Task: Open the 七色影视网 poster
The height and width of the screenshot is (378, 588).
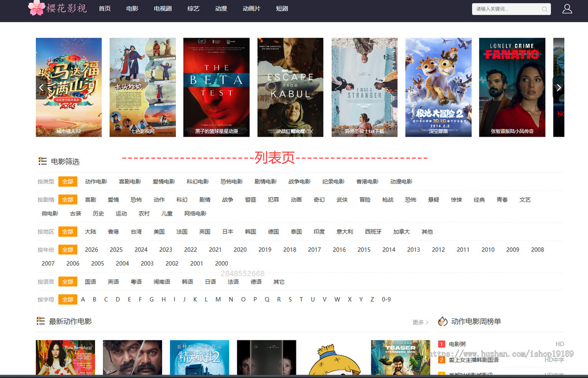Action: (x=143, y=87)
